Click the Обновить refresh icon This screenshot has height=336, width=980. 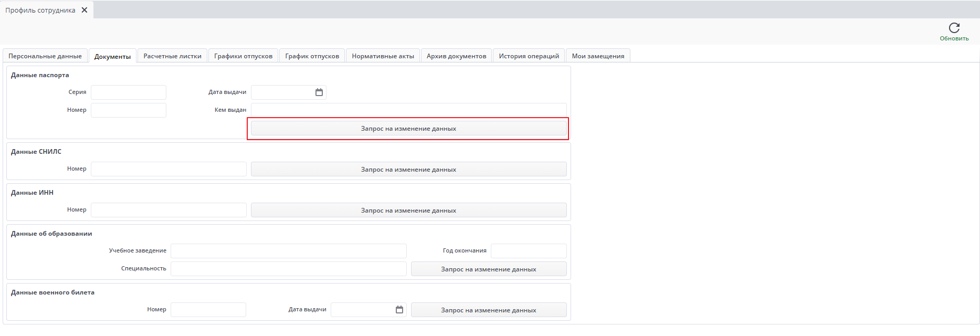[x=954, y=28]
